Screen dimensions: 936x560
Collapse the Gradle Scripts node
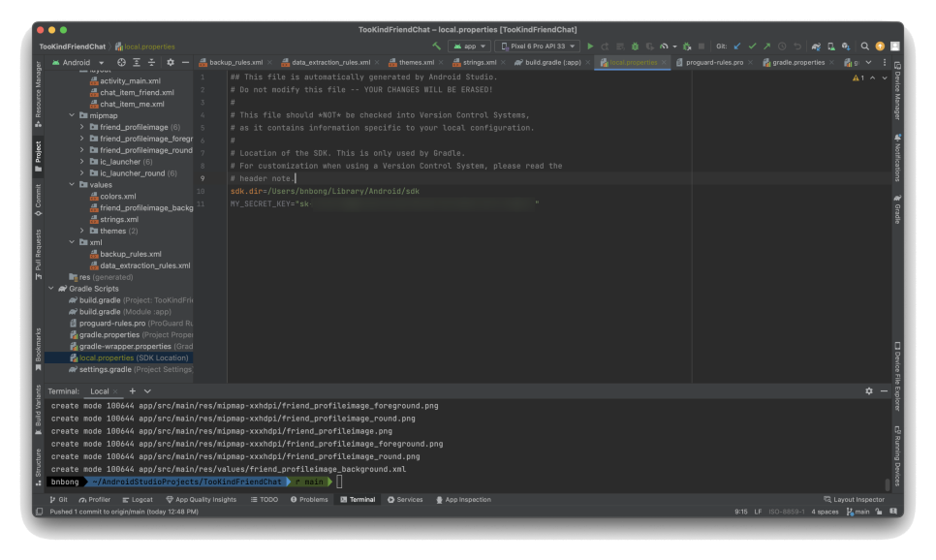[51, 289]
